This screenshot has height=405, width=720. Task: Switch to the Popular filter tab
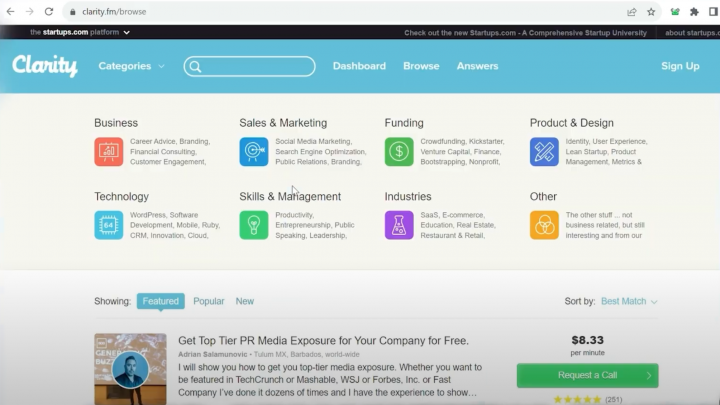pyautogui.click(x=208, y=301)
